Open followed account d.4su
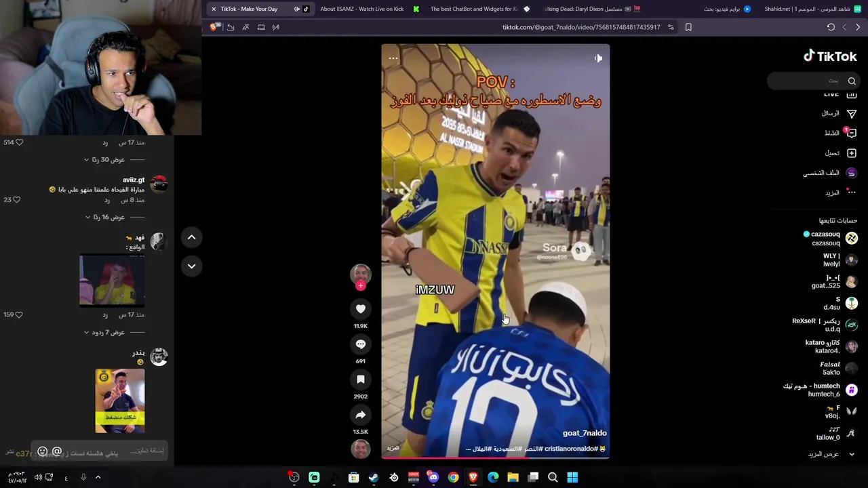 (x=840, y=303)
